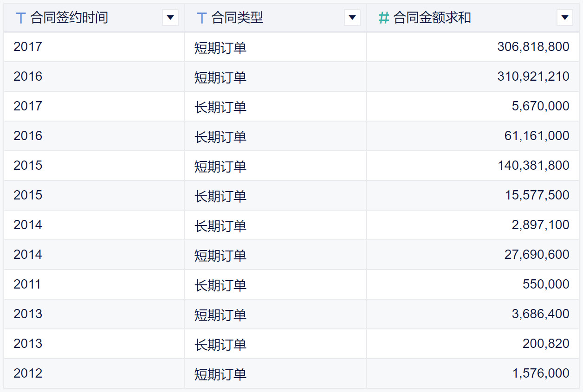
Task: Click 短期订单 in the 2012 row
Action: click(220, 374)
